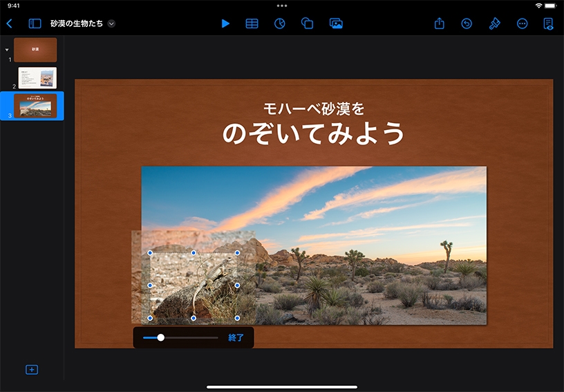Open the More options menu
Screen dimensions: 564x392
[x=522, y=24]
